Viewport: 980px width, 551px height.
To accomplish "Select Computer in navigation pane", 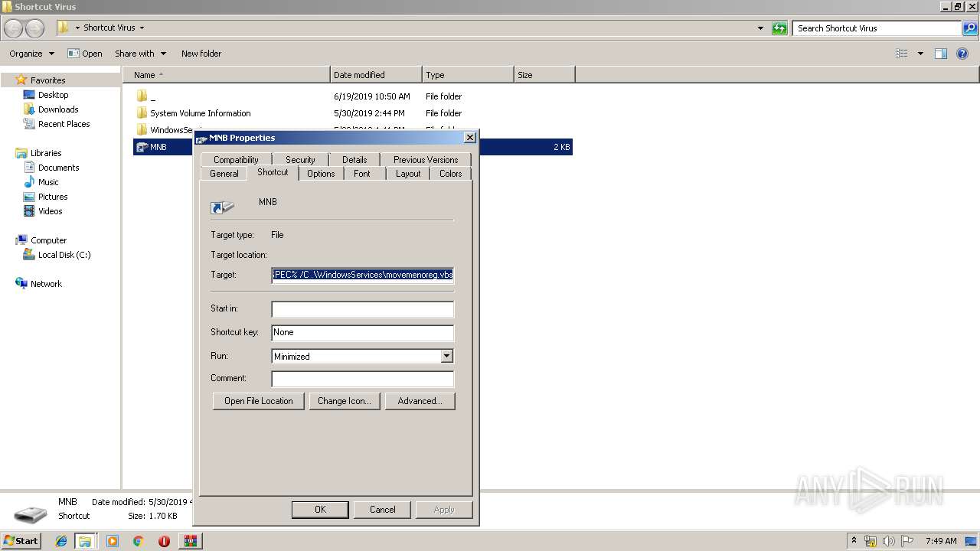I will (48, 240).
